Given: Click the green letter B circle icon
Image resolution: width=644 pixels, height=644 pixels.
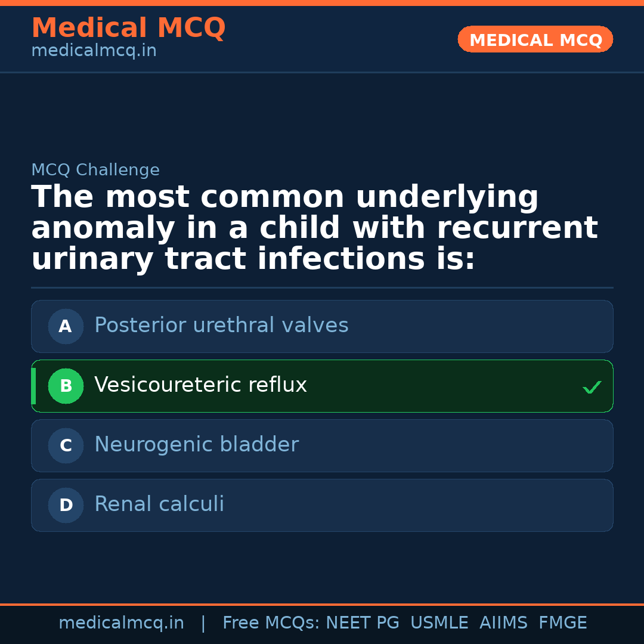Looking at the screenshot, I should (66, 386).
